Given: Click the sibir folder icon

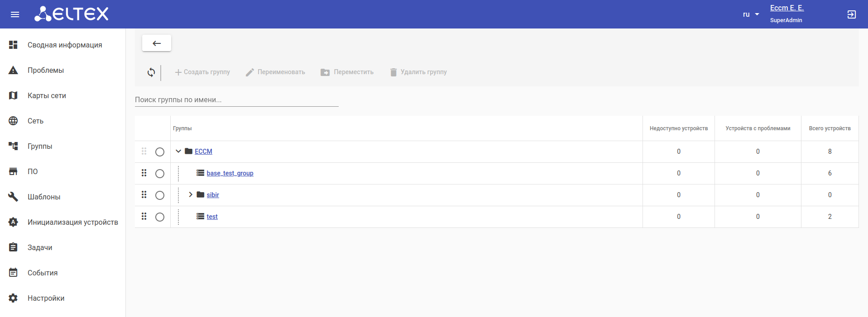Looking at the screenshot, I should (x=201, y=194).
